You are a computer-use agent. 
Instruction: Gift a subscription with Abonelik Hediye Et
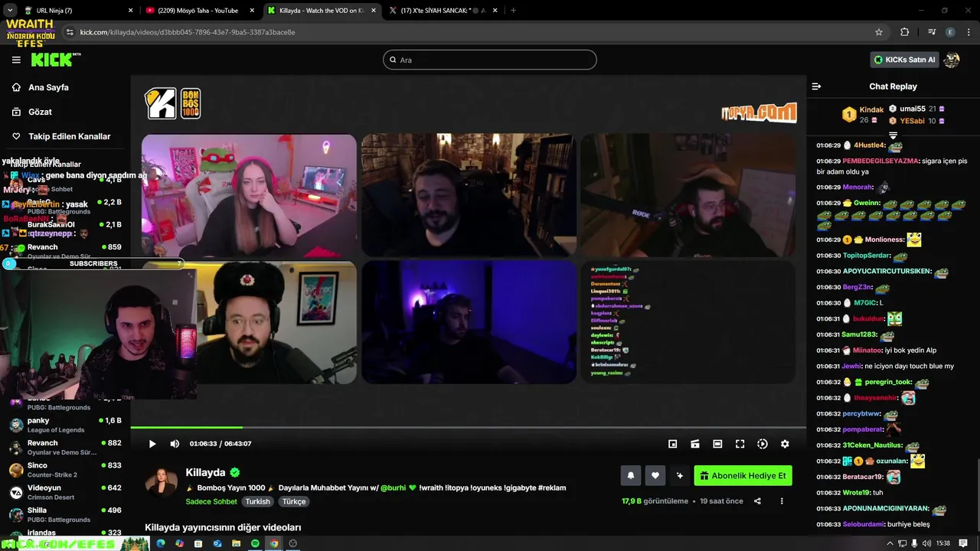743,475
